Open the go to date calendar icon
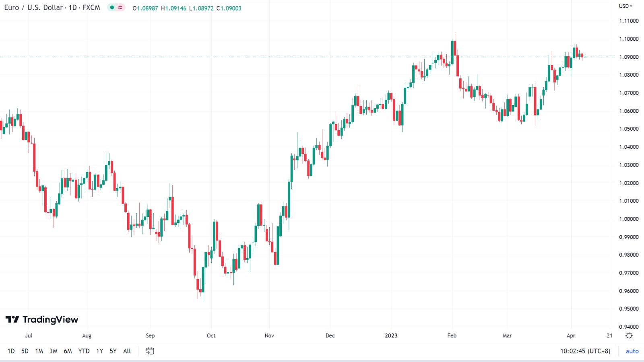The image size is (644, 362). [150, 351]
